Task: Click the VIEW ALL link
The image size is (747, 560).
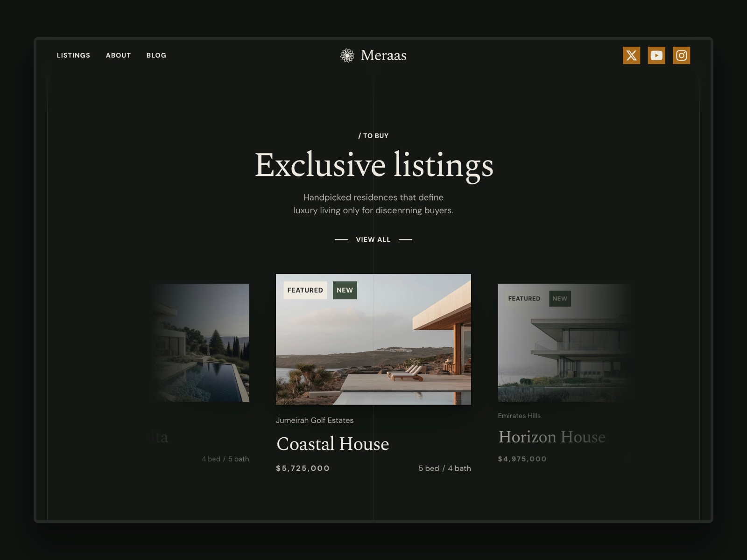Action: click(x=373, y=239)
